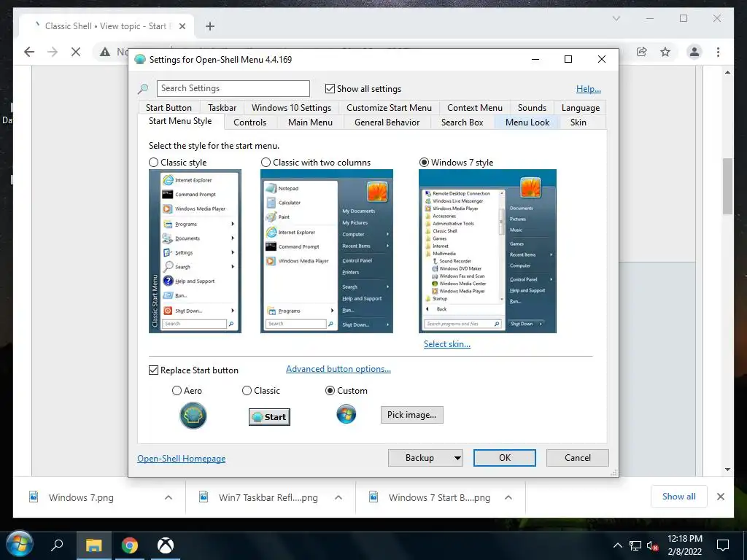Switch to the Taskbar tab

[222, 108]
